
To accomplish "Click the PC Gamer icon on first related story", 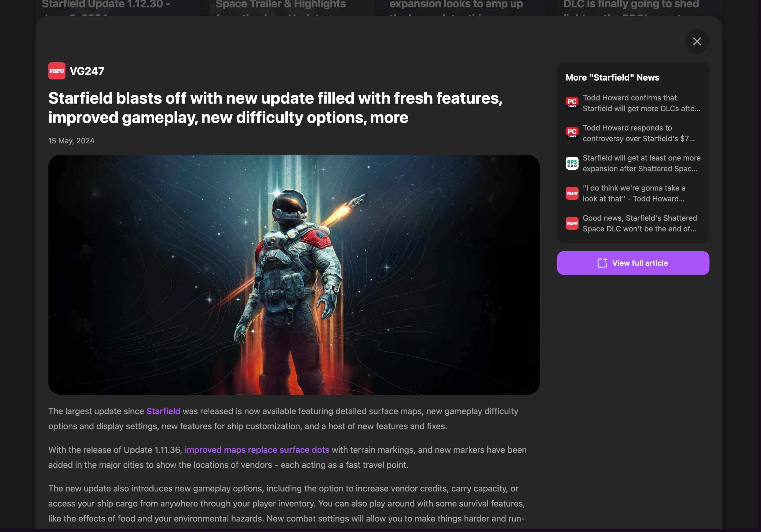I will click(572, 103).
